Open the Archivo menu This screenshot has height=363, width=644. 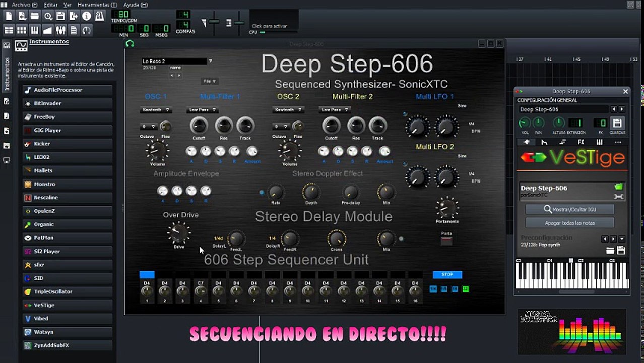[24, 5]
